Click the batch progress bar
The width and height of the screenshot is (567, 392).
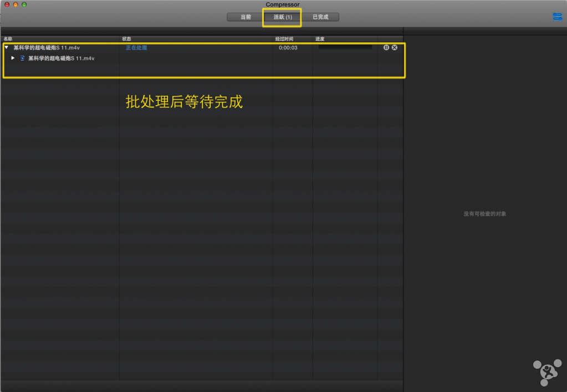click(345, 48)
